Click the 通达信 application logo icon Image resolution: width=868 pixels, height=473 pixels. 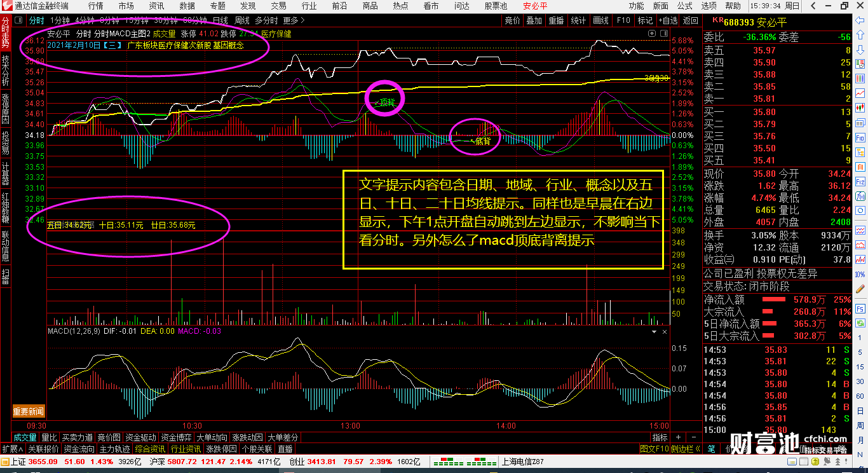pos(6,6)
